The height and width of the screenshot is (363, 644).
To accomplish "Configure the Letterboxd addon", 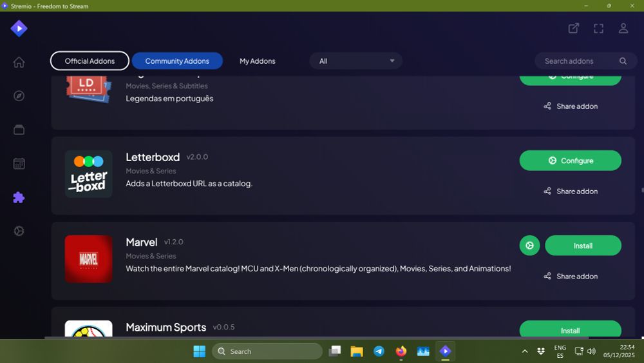I will click(570, 161).
